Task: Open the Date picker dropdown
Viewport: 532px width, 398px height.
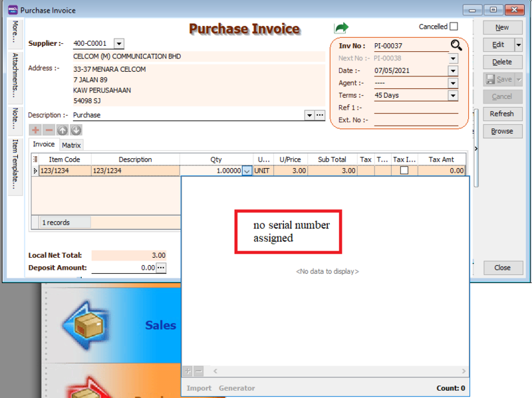Action: (453, 70)
